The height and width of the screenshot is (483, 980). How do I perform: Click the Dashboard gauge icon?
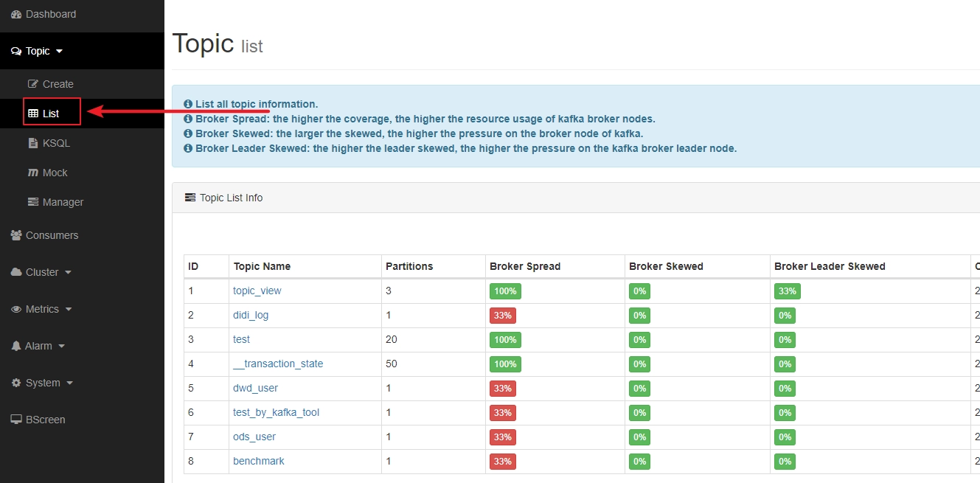click(x=16, y=14)
